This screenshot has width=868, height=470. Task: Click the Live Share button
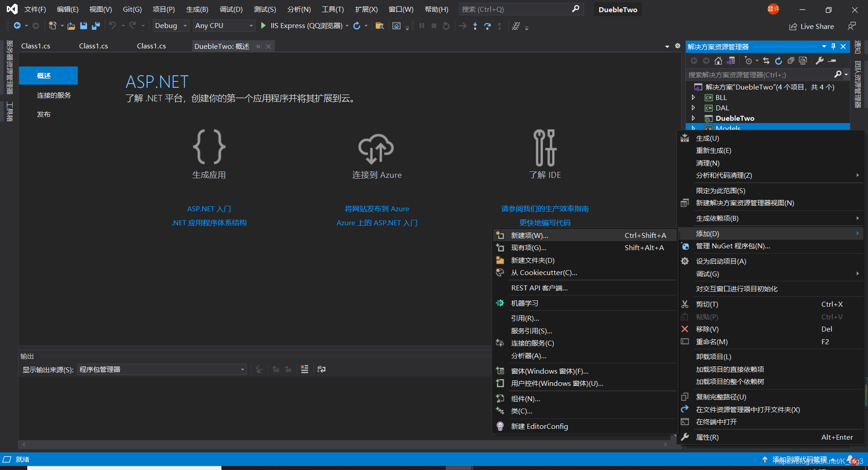(x=811, y=26)
